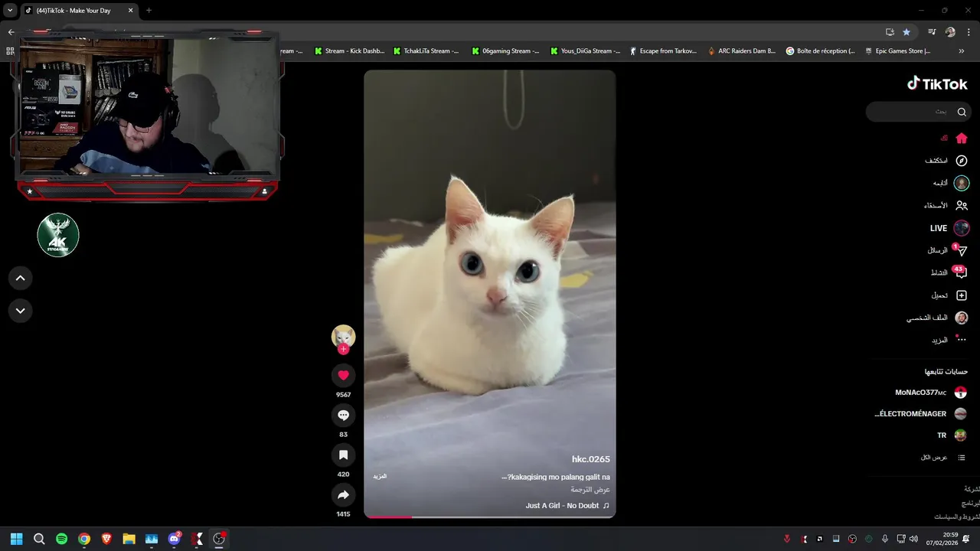Close the TikTok browser tab
This screenshot has width=980, height=551.
click(x=130, y=11)
